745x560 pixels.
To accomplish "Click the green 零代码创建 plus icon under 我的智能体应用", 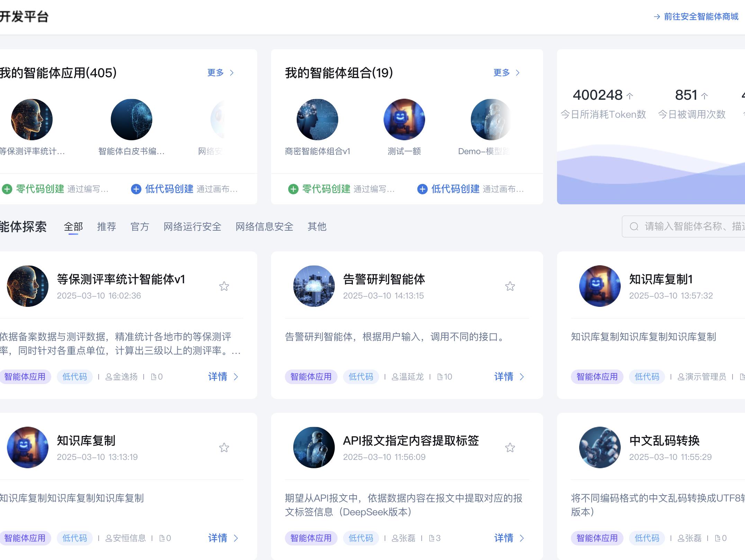I will (7, 189).
